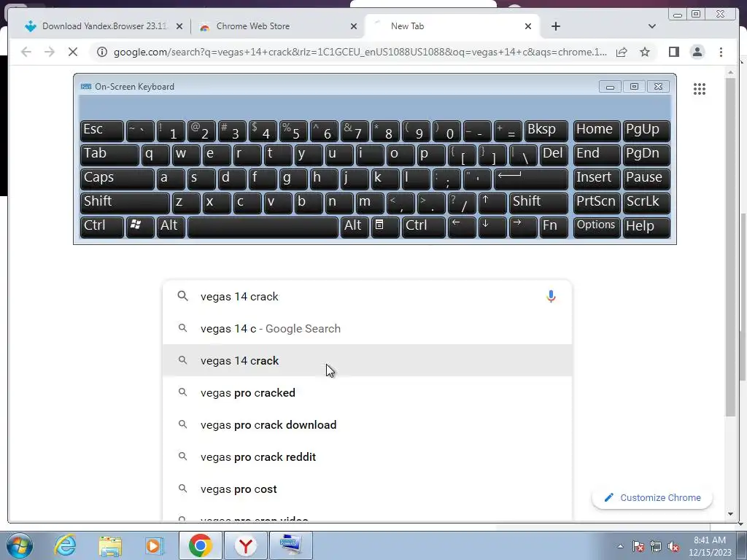Launch Internet Explorer from taskbar

pyautogui.click(x=65, y=545)
